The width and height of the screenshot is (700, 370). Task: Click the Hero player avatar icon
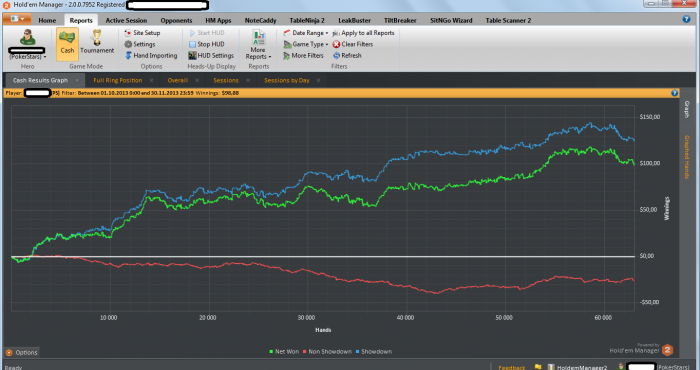27,37
